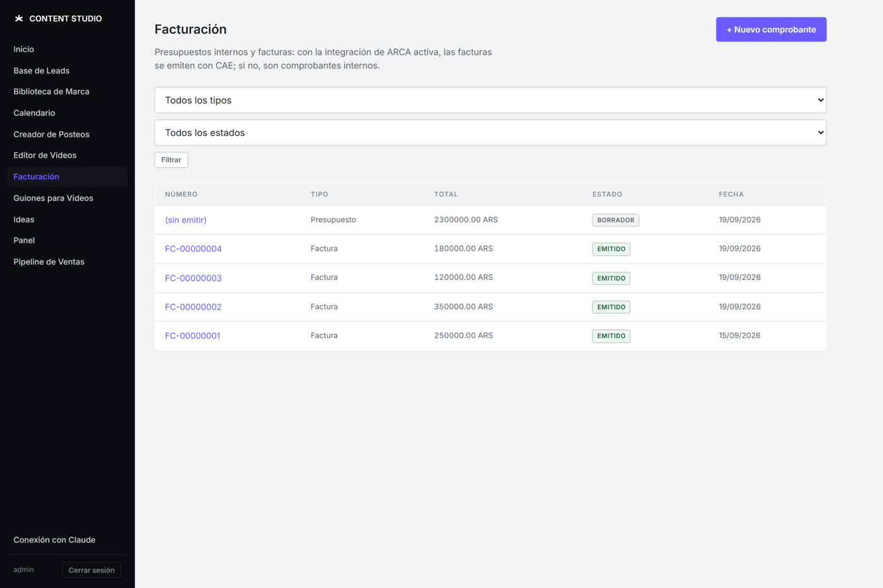Click the date 15/09/2026

coord(739,336)
